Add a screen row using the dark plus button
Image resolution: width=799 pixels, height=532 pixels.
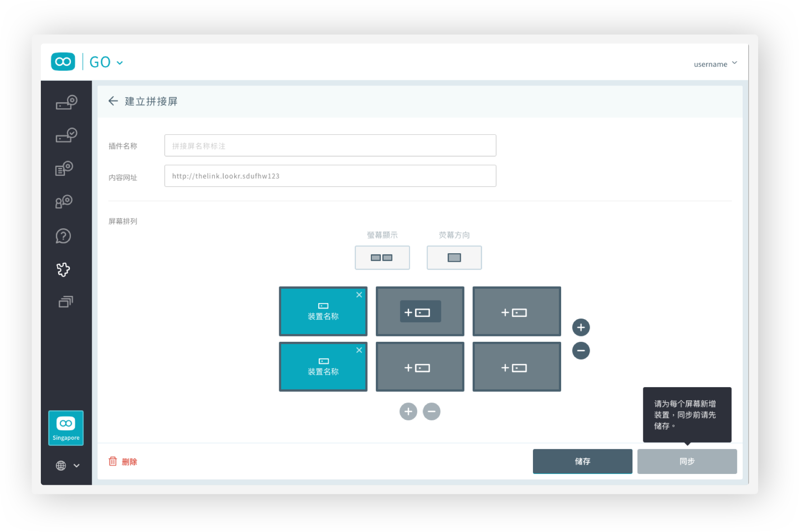(581, 327)
